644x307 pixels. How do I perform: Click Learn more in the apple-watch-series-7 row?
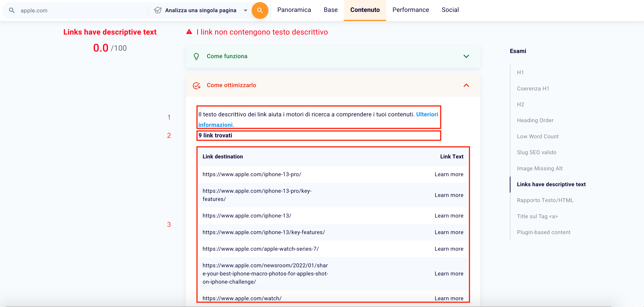pos(449,249)
